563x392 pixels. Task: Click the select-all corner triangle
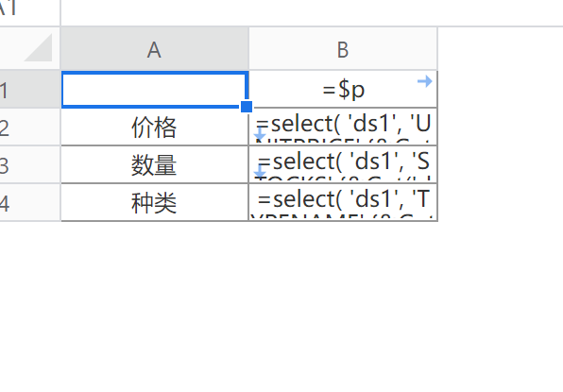point(39,48)
